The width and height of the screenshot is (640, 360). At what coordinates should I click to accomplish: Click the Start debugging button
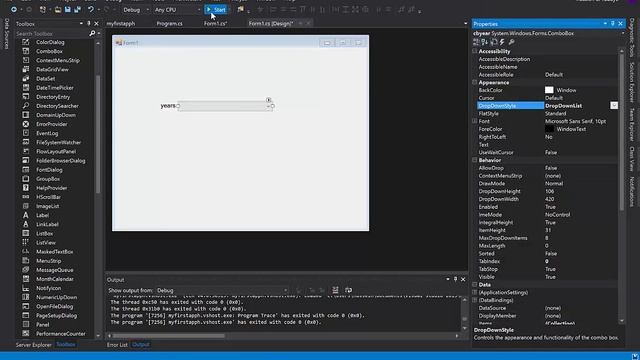click(216, 9)
